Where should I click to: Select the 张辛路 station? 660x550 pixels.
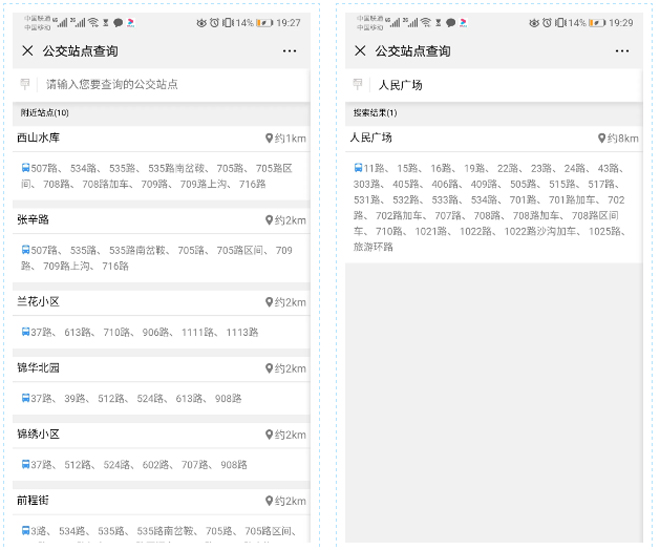pyautogui.click(x=33, y=220)
